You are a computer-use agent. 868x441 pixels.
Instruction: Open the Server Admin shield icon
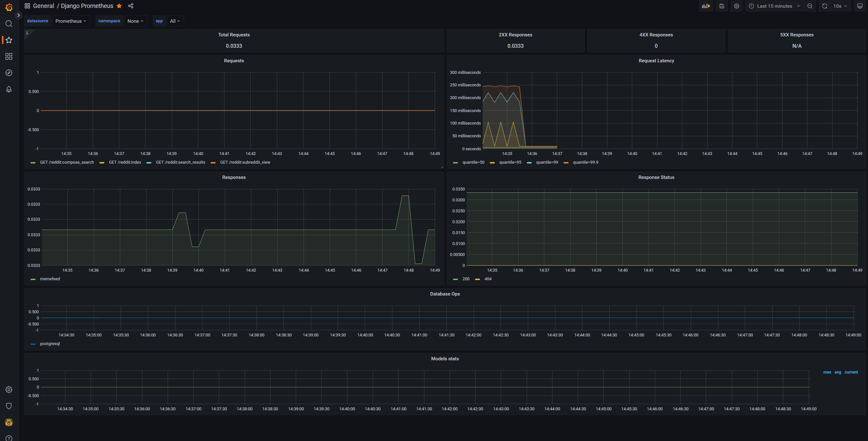[9, 406]
